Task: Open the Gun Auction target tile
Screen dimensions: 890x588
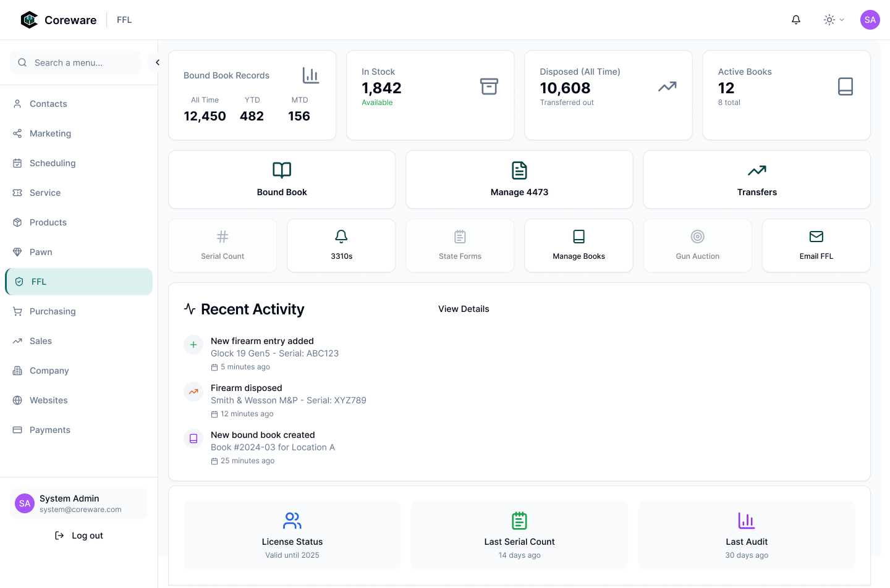Action: [x=697, y=245]
